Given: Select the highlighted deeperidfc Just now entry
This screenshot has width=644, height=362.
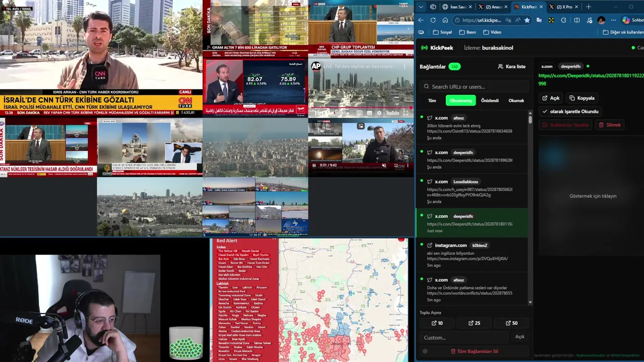Looking at the screenshot, I should pos(472,223).
